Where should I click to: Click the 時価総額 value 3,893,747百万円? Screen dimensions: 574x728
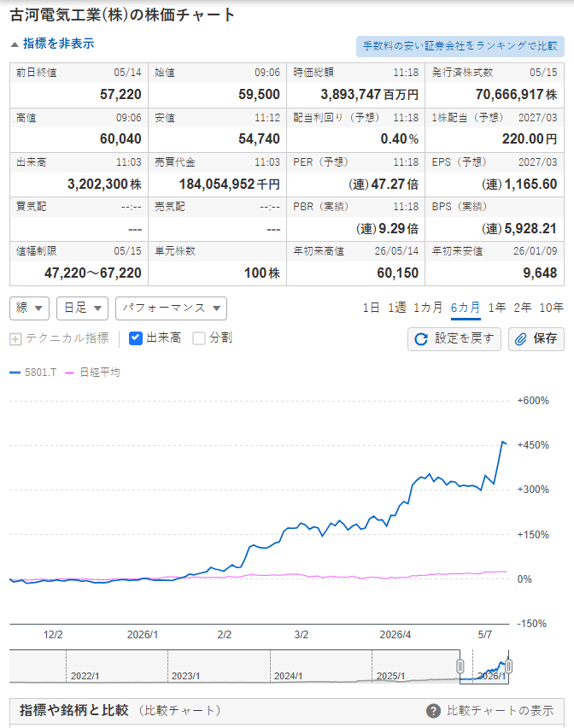tap(369, 94)
